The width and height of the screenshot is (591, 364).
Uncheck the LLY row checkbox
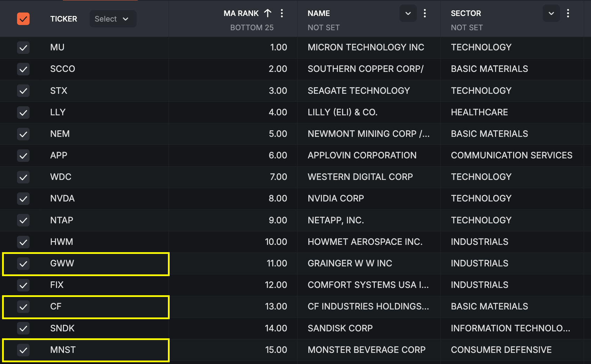pos(23,113)
